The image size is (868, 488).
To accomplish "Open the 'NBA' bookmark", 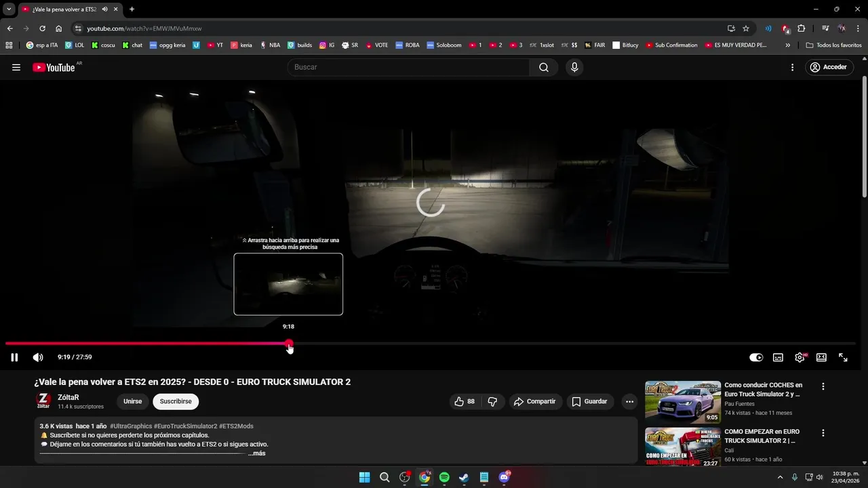I will pos(270,45).
